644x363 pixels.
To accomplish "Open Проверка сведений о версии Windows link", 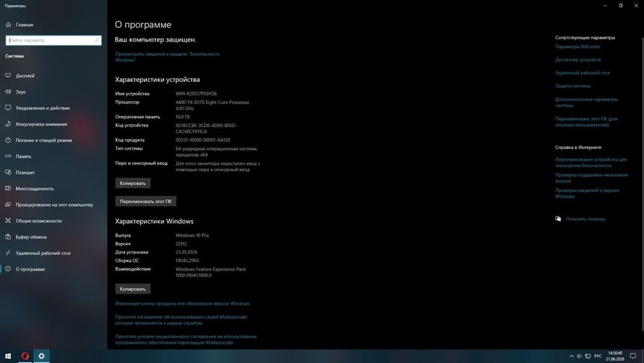I will tap(587, 193).
